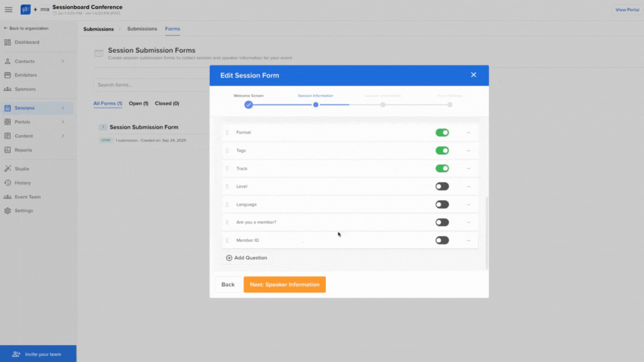Screen dimensions: 644x362
Task: Disable the Tags question toggle
Action: click(442, 150)
